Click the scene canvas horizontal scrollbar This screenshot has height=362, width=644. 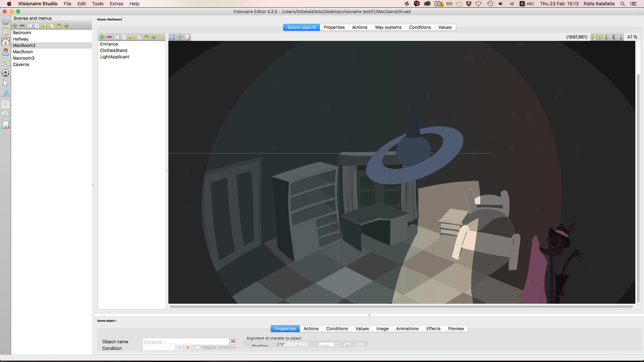point(401,307)
